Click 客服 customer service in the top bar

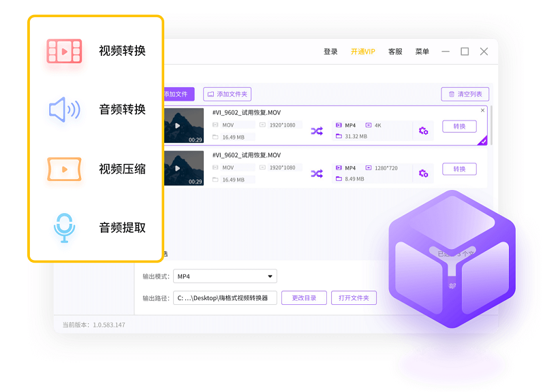(394, 51)
